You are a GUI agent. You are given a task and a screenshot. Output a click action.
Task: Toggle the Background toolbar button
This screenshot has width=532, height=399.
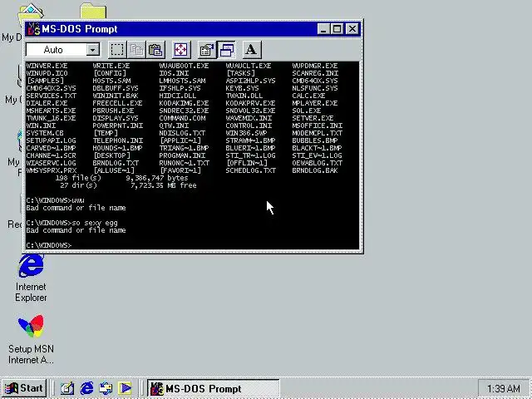(x=226, y=50)
